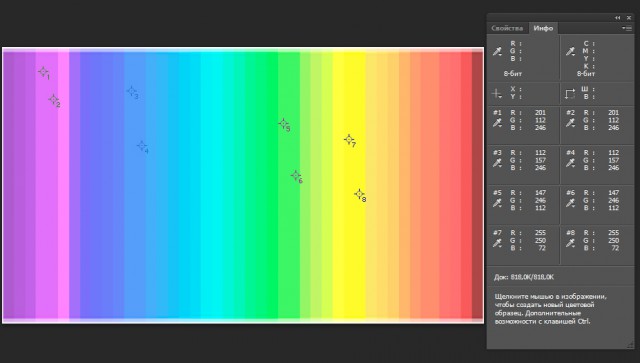Image resolution: width=640 pixels, height=363 pixels.
Task: Click the #2 sampler B value 246
Action: click(613, 128)
